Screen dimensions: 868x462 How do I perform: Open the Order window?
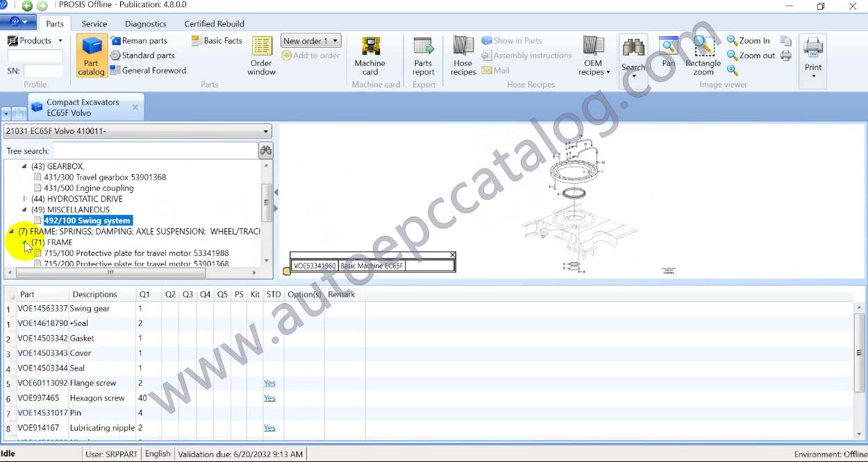[x=262, y=55]
